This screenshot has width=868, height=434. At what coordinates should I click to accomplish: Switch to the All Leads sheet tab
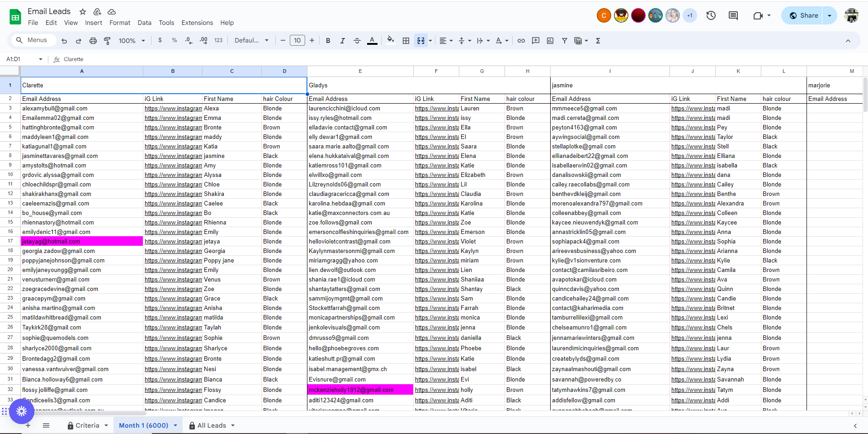click(212, 425)
